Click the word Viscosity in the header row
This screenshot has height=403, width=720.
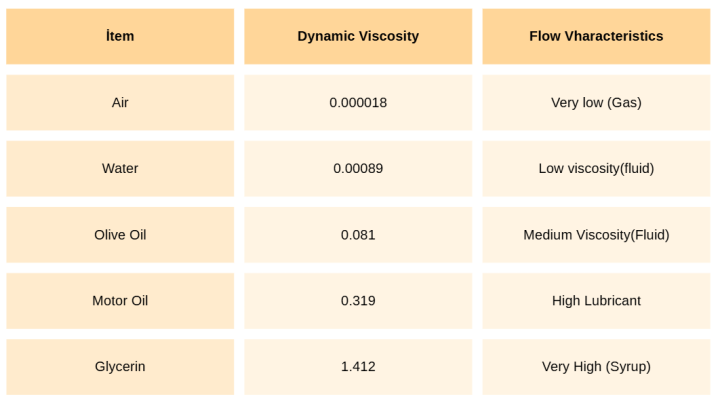tap(387, 36)
